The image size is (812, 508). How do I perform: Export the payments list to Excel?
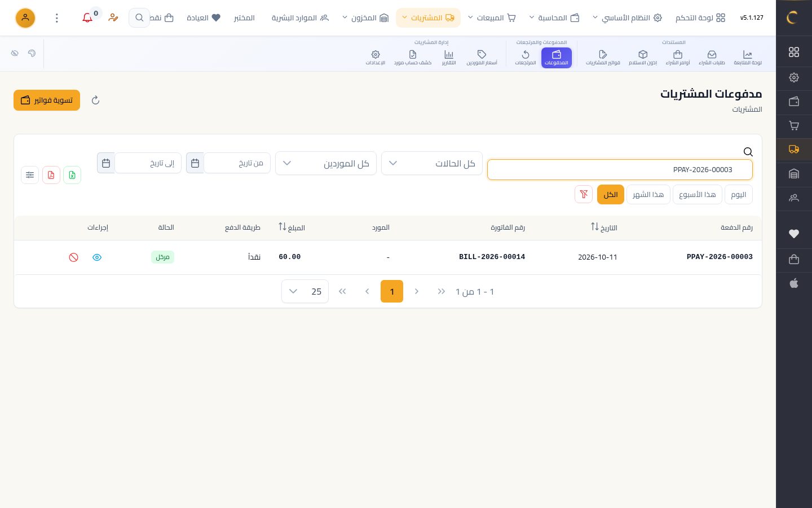coord(72,175)
